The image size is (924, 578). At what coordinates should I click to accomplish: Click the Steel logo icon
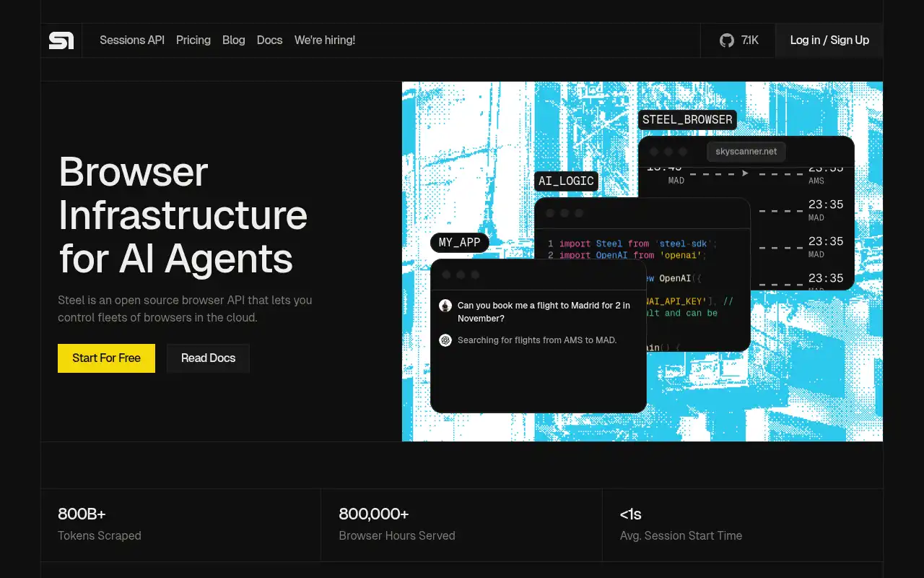pyautogui.click(x=61, y=40)
